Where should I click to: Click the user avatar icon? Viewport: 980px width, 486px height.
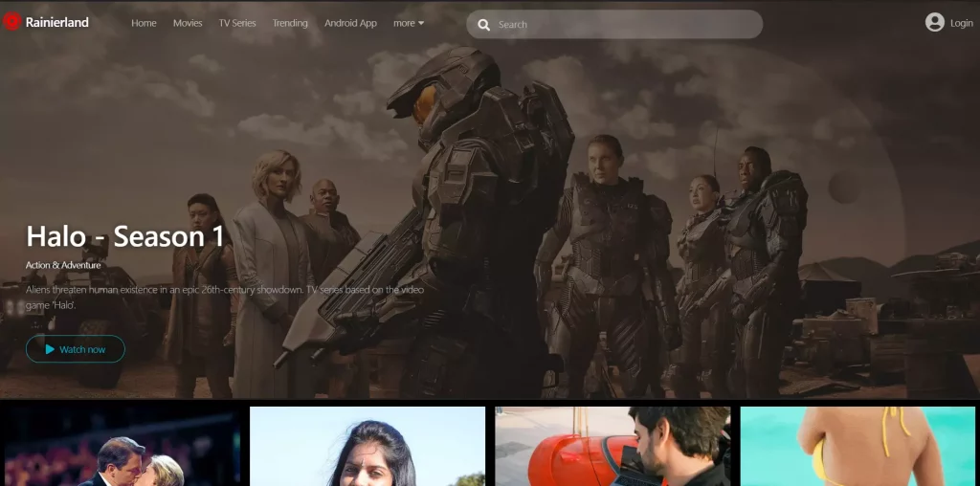tap(934, 23)
